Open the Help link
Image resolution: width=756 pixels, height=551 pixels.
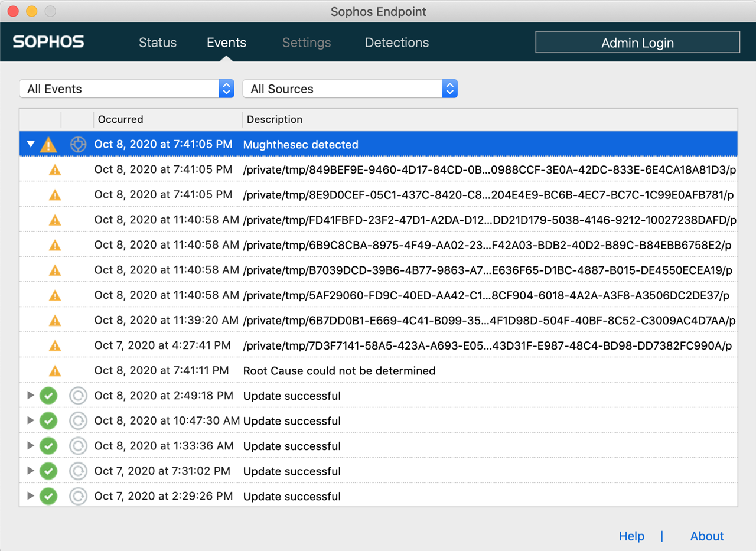pyautogui.click(x=631, y=536)
